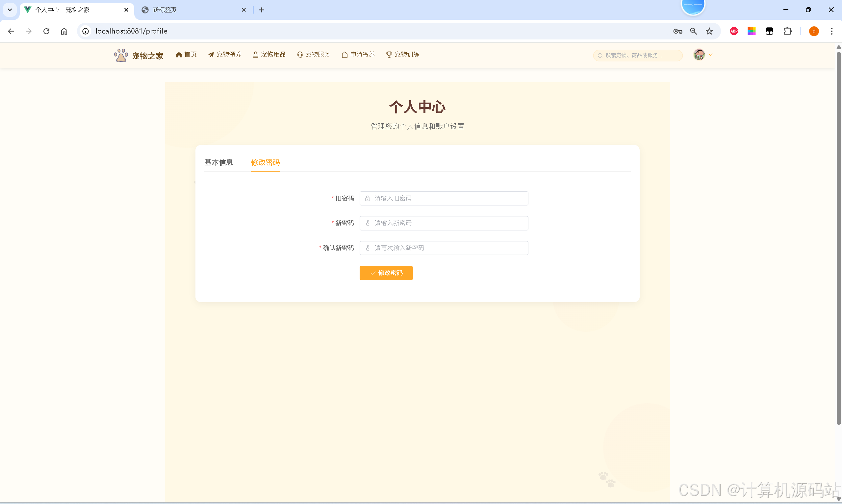
Task: Open the extensions puzzle icon
Action: [x=787, y=31]
